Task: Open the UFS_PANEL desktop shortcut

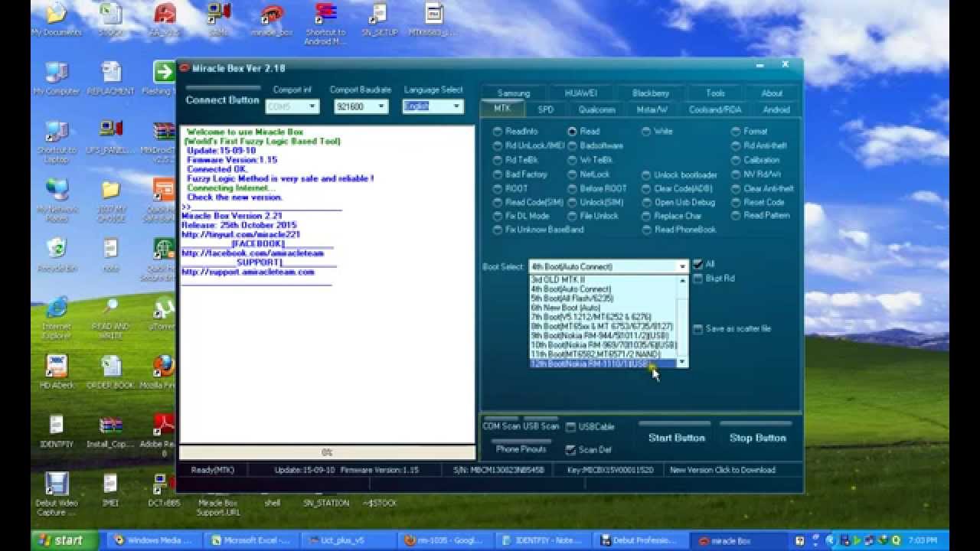Action: [111, 136]
